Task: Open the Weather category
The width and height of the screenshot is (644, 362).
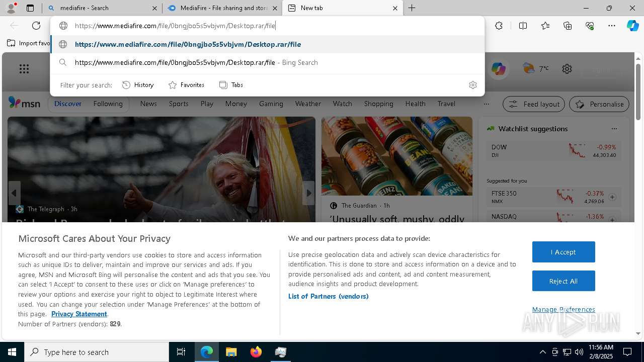Action: [x=308, y=104]
